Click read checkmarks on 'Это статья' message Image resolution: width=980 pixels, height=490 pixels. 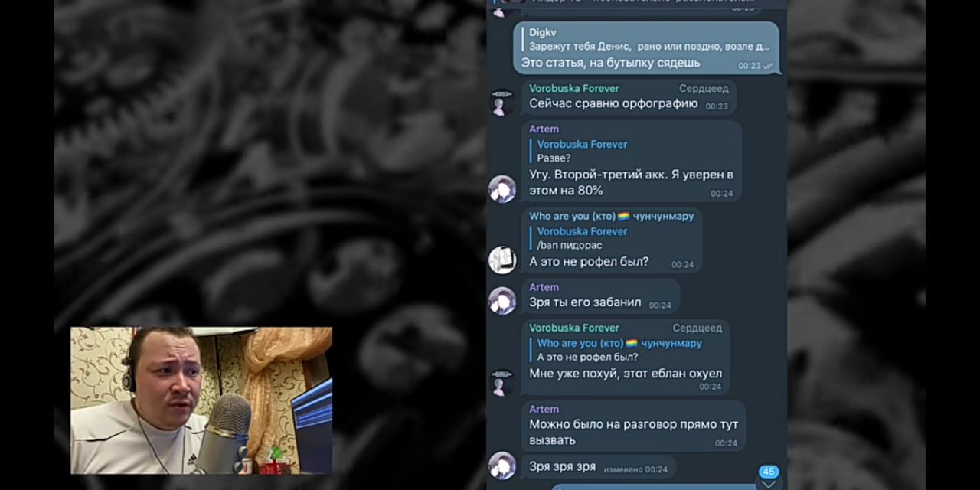tap(768, 66)
